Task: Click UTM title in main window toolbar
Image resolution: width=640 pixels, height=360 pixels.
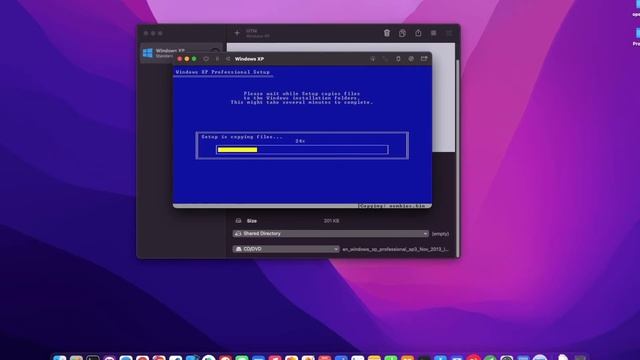Action: point(251,31)
